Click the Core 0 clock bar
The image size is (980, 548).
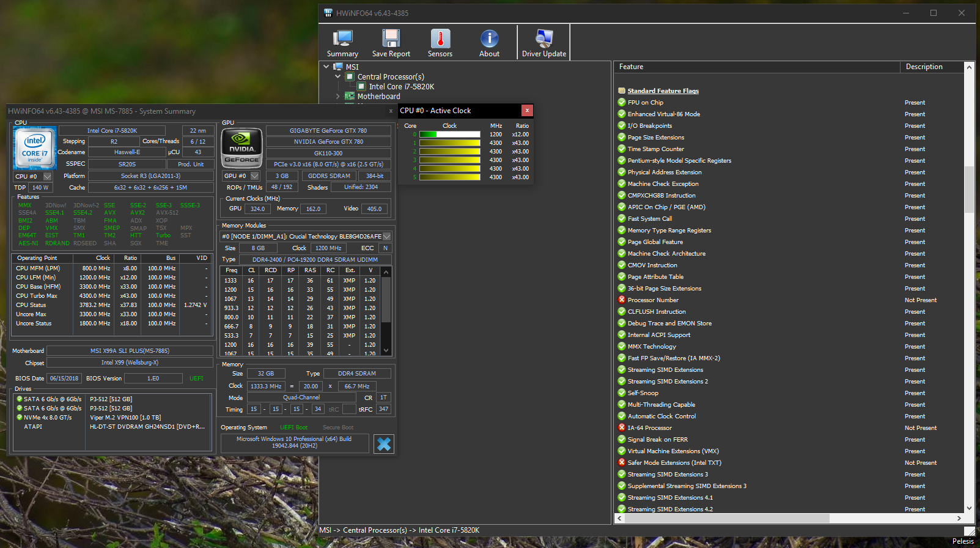pos(449,135)
